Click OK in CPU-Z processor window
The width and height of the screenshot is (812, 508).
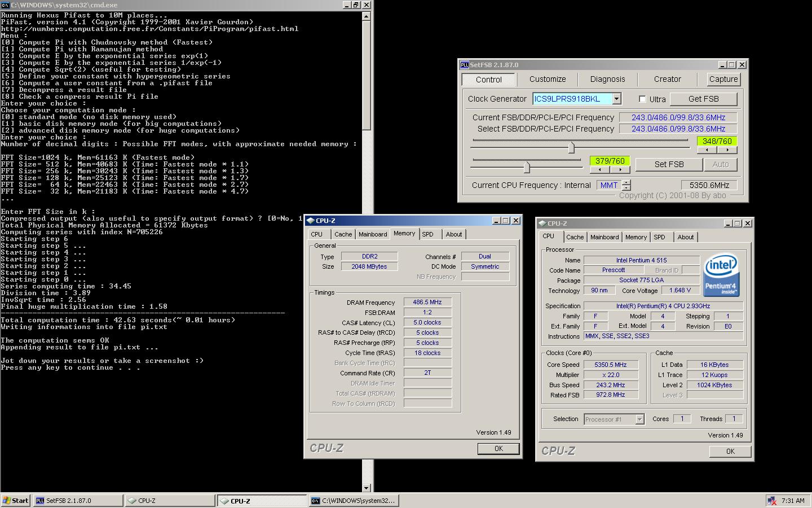[730, 452]
